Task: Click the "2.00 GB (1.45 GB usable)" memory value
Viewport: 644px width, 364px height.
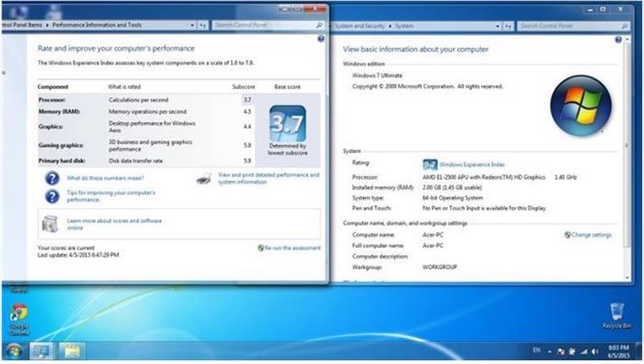Action: pos(452,188)
